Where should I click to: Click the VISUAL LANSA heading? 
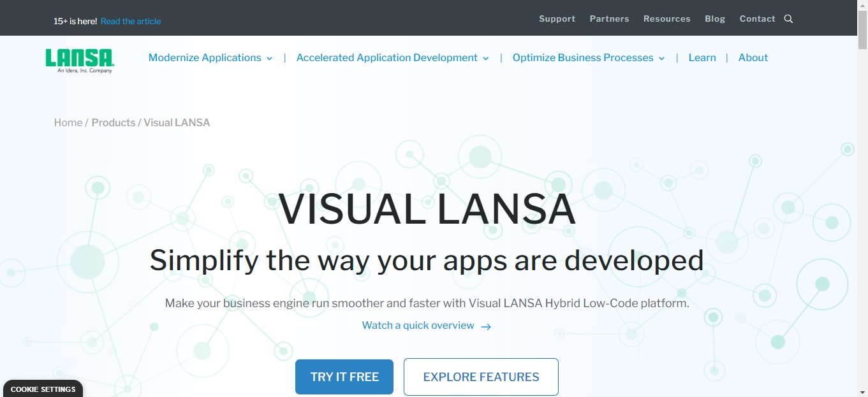(427, 209)
